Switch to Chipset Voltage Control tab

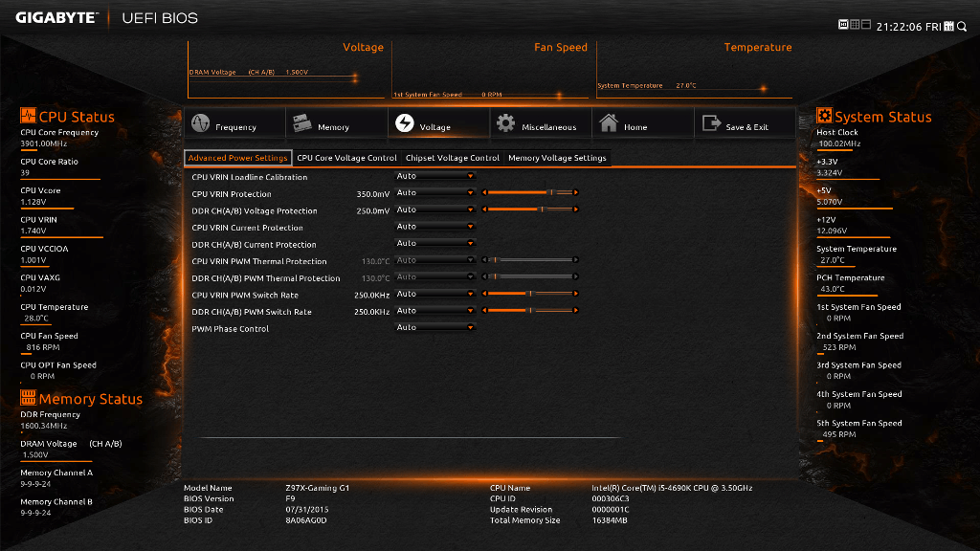(453, 158)
